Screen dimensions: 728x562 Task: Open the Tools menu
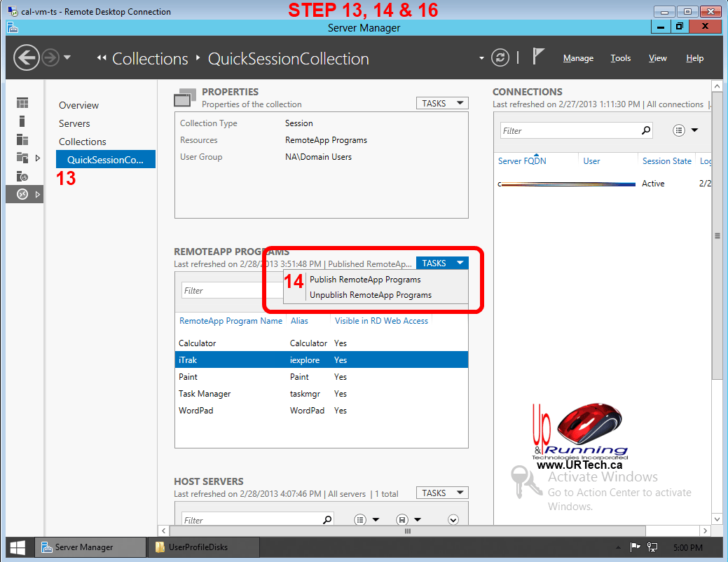click(620, 58)
